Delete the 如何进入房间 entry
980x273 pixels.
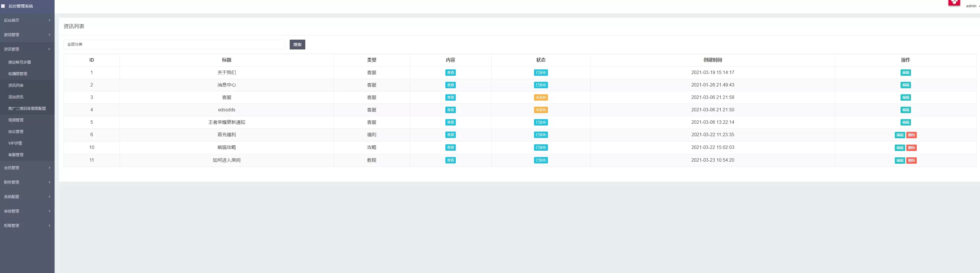[x=911, y=161]
